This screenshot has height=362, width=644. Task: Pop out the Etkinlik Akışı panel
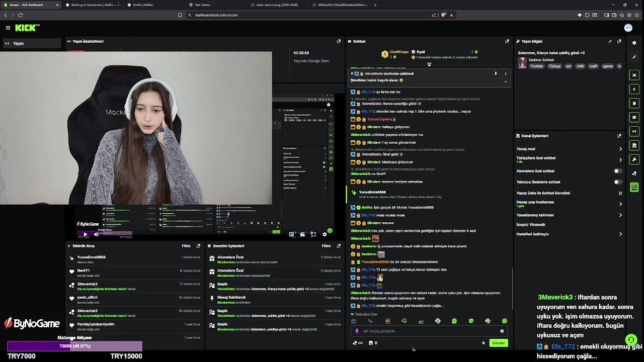pyautogui.click(x=198, y=246)
